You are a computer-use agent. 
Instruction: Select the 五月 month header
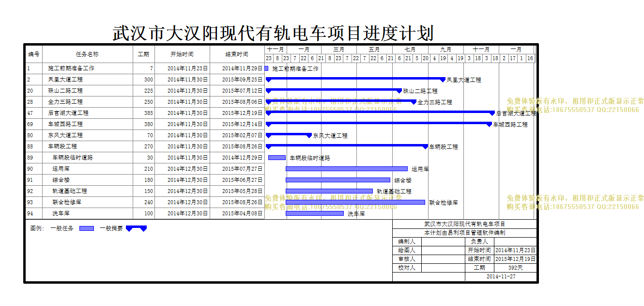(x=374, y=49)
